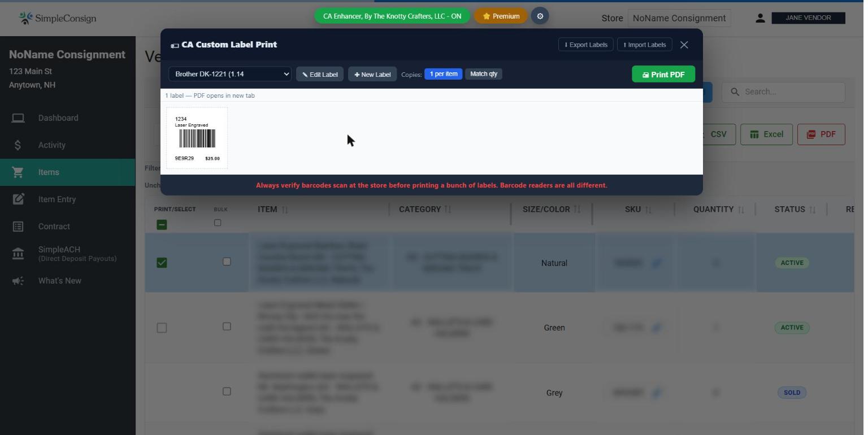
Task: Click the Excel export button
Action: coord(766,134)
